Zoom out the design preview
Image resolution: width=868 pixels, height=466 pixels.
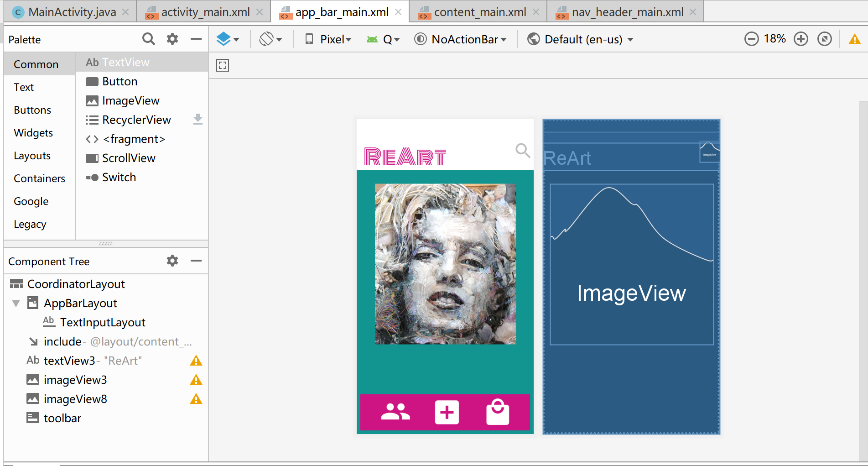pos(752,39)
